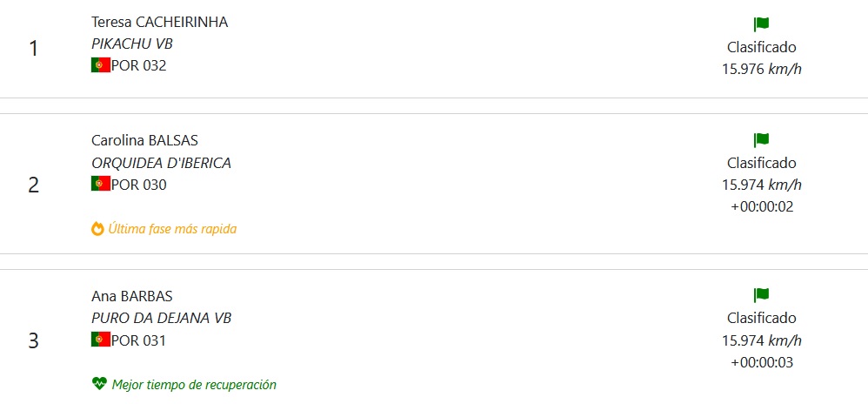Click the +00:00:03 time gap
The image size is (868, 404).
coord(761,362)
